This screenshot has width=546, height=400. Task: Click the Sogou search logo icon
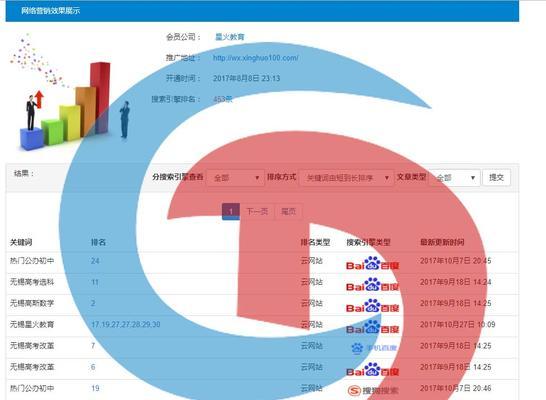coord(354,390)
